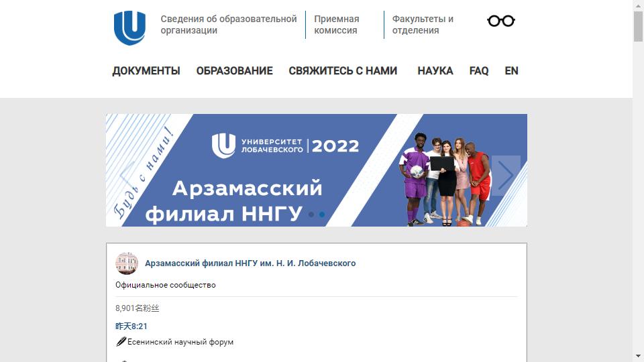
Task: Open the community avatar of the Arzamas branch
Action: [x=127, y=263]
